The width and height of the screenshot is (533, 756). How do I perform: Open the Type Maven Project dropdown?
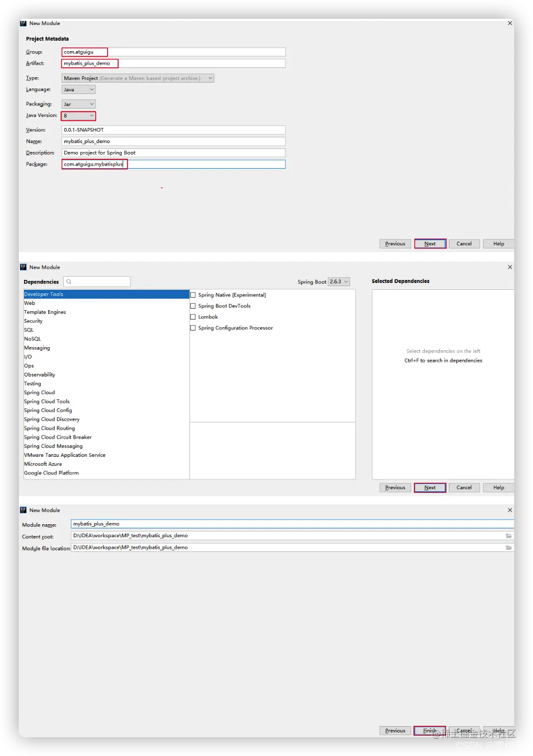tap(138, 78)
